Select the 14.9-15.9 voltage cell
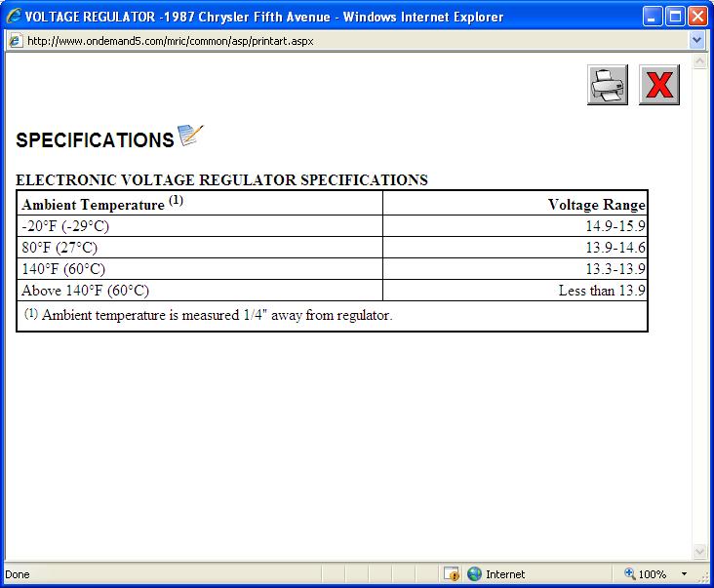Screen dimensions: 714x588 click(515, 225)
